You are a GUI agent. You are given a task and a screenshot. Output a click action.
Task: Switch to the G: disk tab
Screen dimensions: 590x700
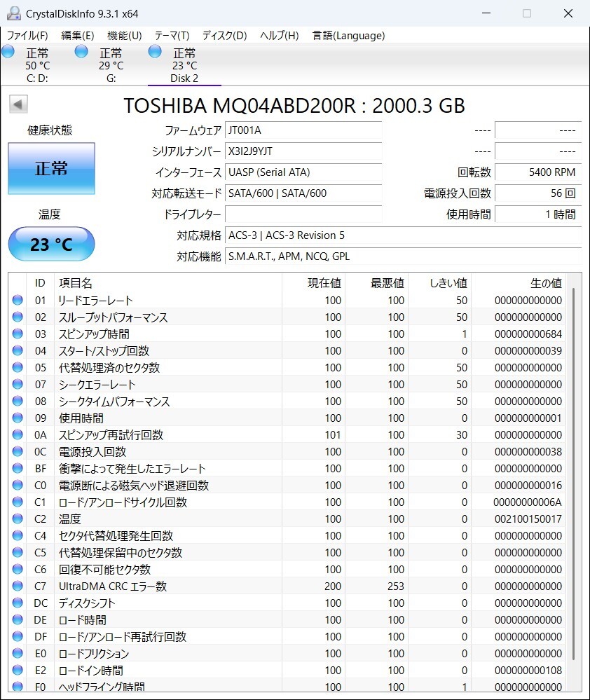(x=111, y=65)
